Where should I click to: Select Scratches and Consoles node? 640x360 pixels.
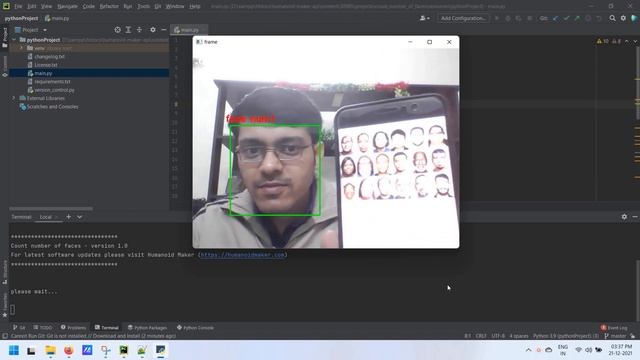pyautogui.click(x=52, y=107)
